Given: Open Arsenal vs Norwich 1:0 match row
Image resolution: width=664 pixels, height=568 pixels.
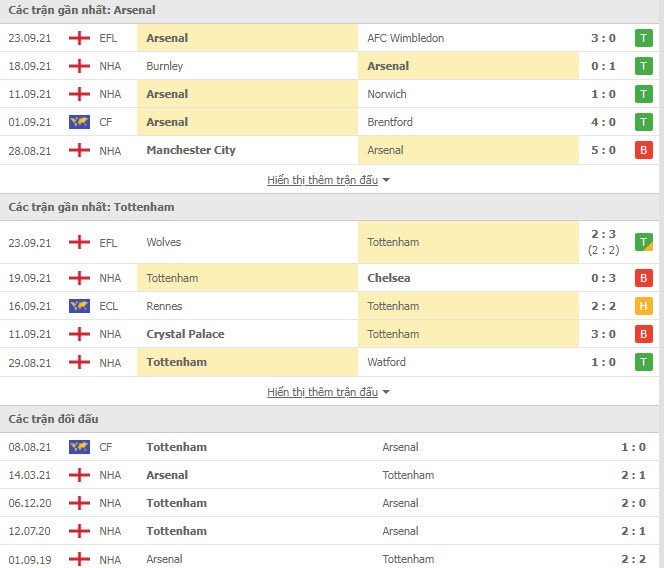Looking at the screenshot, I should pos(329,94).
